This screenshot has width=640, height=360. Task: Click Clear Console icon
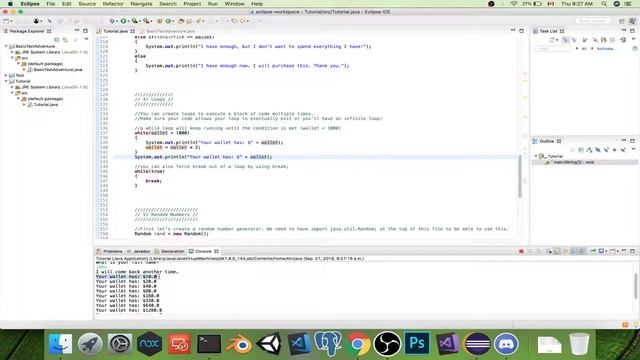549,251
